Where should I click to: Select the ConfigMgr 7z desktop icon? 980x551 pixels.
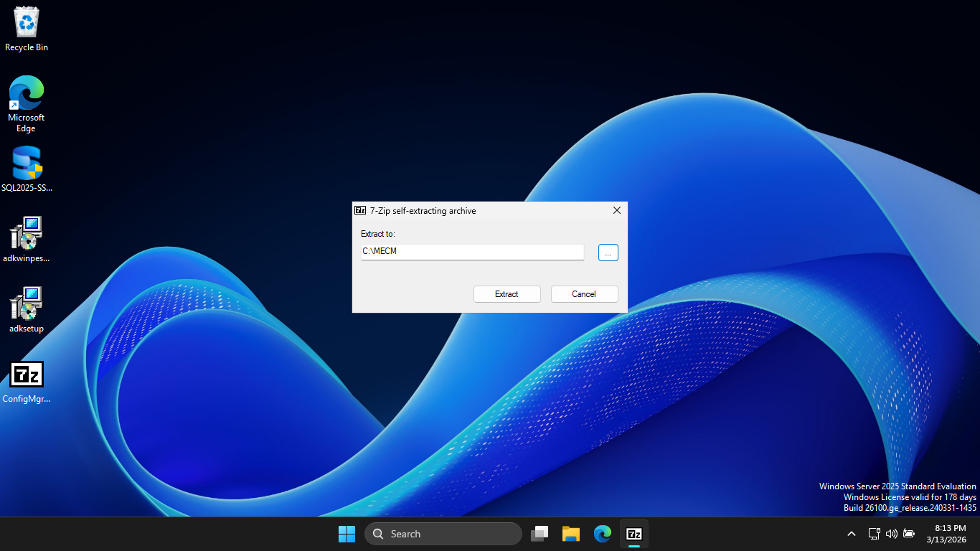(27, 381)
